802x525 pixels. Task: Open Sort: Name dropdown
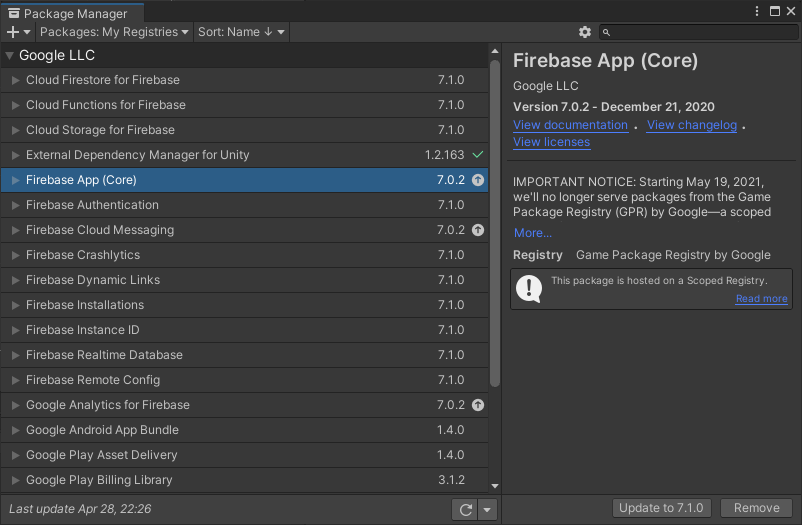click(x=241, y=32)
